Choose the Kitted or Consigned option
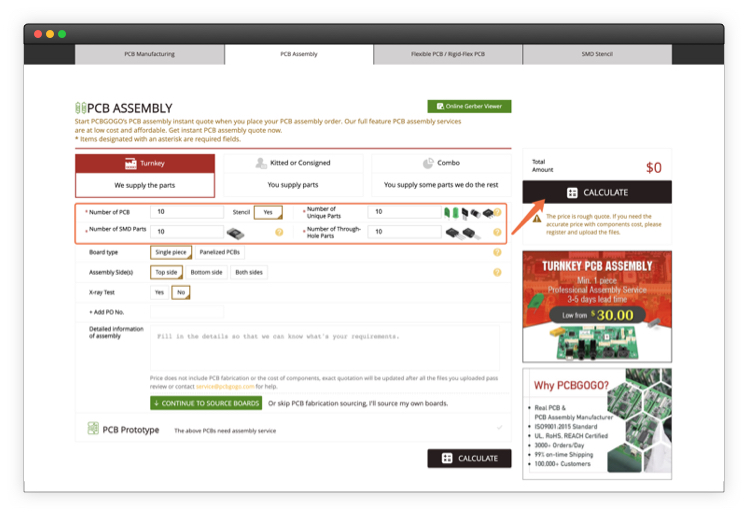This screenshot has height=516, width=748. (x=293, y=175)
